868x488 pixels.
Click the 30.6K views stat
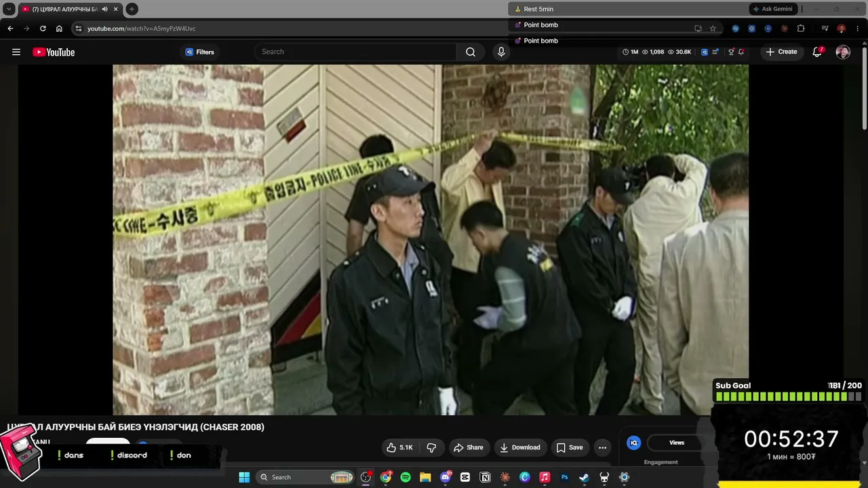coord(679,52)
